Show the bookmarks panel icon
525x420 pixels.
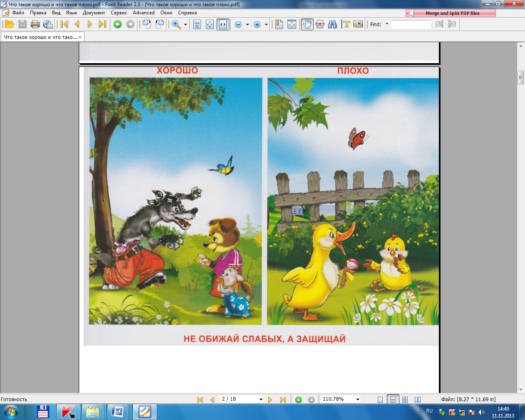[279, 24]
